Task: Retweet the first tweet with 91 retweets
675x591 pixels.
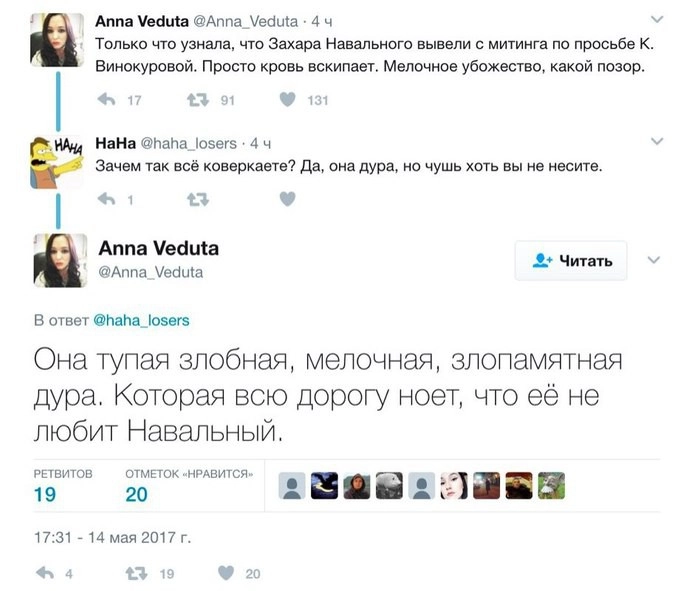Action: click(x=198, y=100)
